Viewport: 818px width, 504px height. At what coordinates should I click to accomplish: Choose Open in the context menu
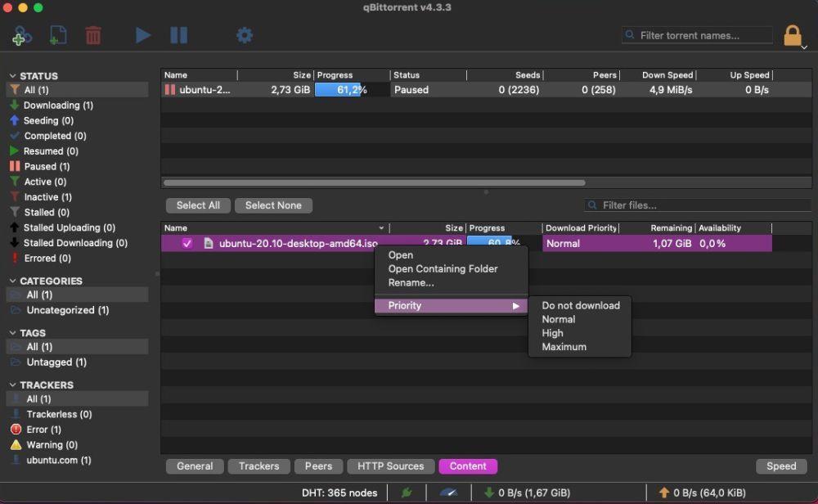401,255
